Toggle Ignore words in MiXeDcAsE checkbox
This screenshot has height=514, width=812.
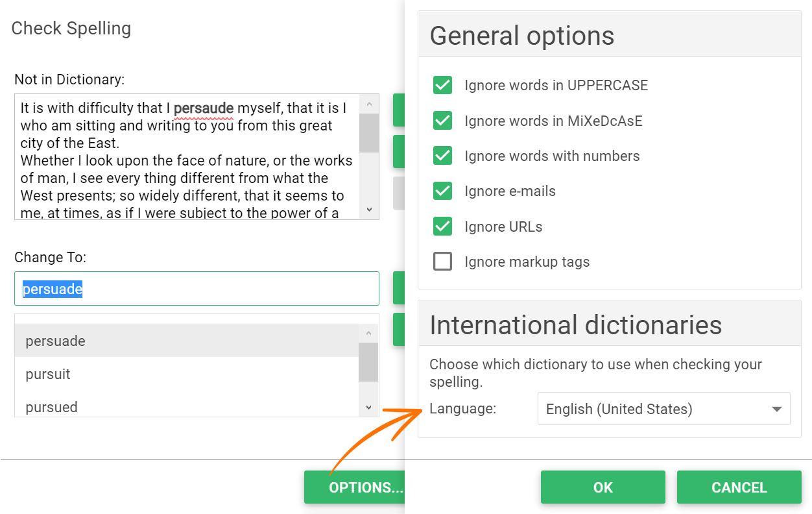(x=443, y=121)
